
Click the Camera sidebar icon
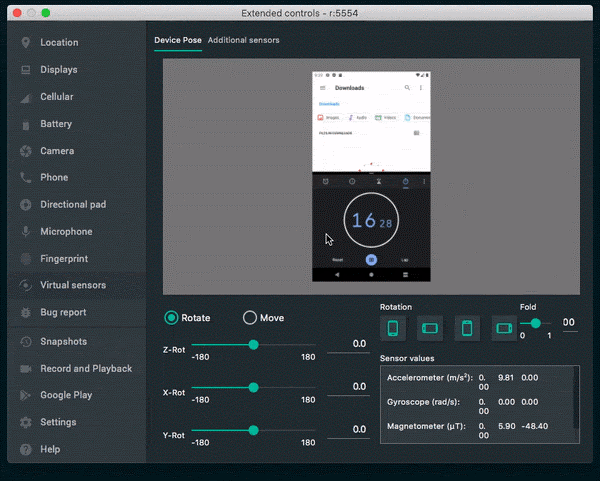point(25,151)
